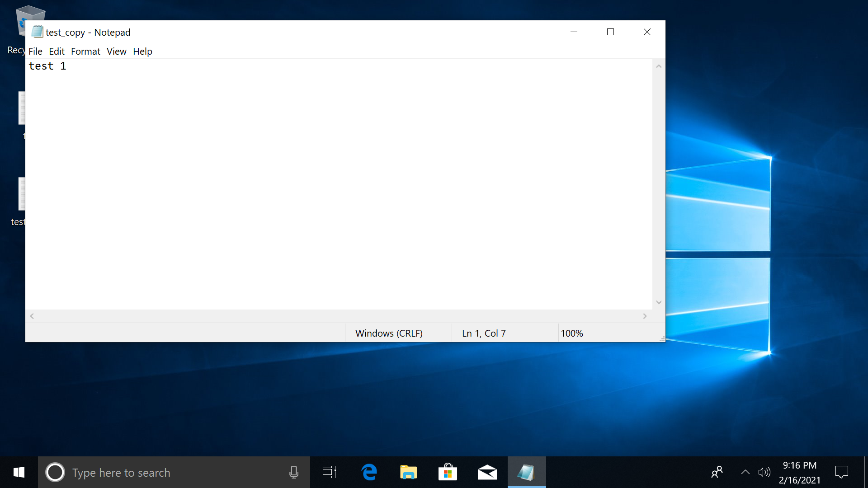Expand hidden system tray icons
This screenshot has width=868, height=488.
[745, 472]
